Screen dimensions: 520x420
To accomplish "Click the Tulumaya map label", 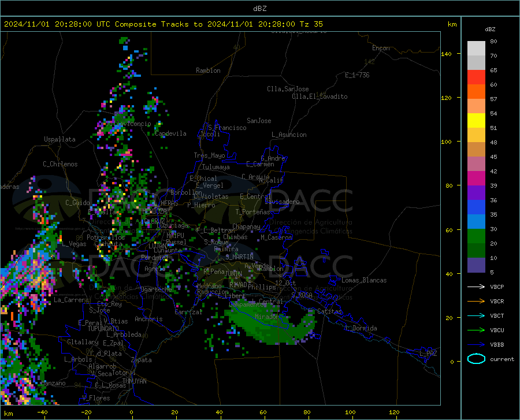I will 216,167.
